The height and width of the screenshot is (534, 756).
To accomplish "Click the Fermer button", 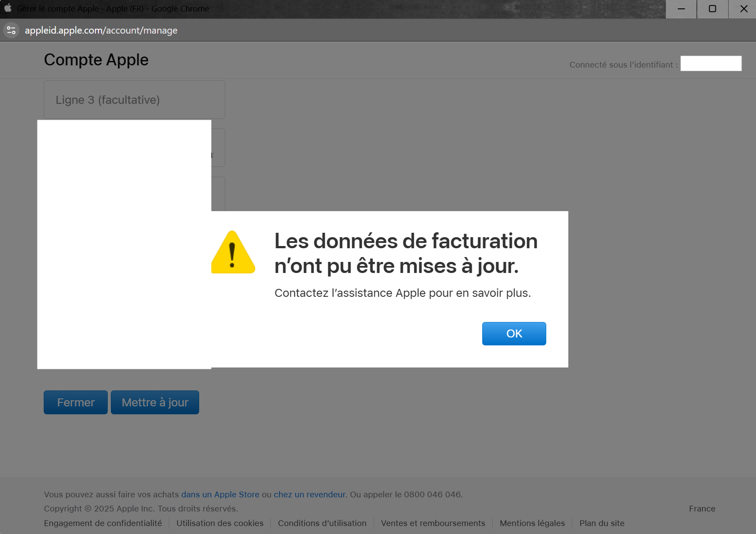I will (76, 402).
